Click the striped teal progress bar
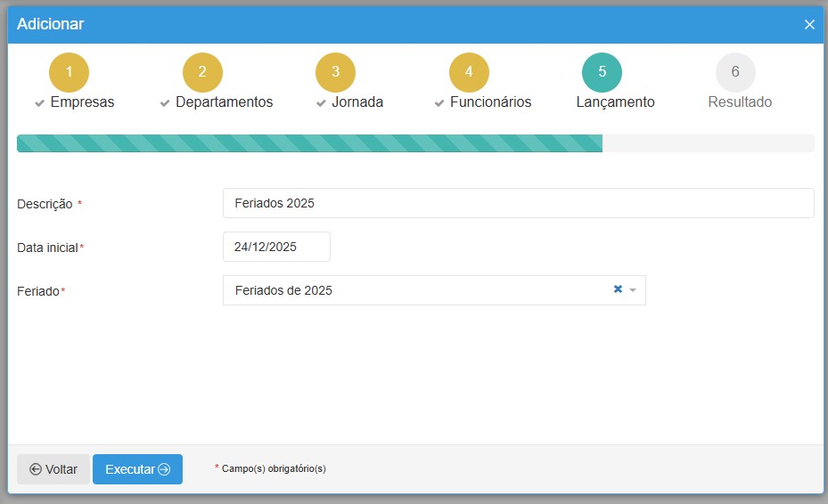 click(x=309, y=143)
